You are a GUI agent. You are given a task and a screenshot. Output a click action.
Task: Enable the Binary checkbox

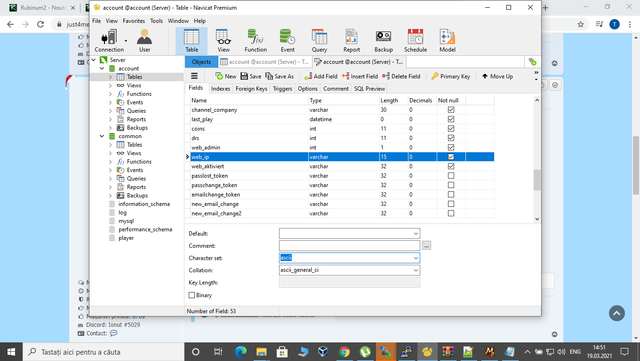tap(191, 295)
